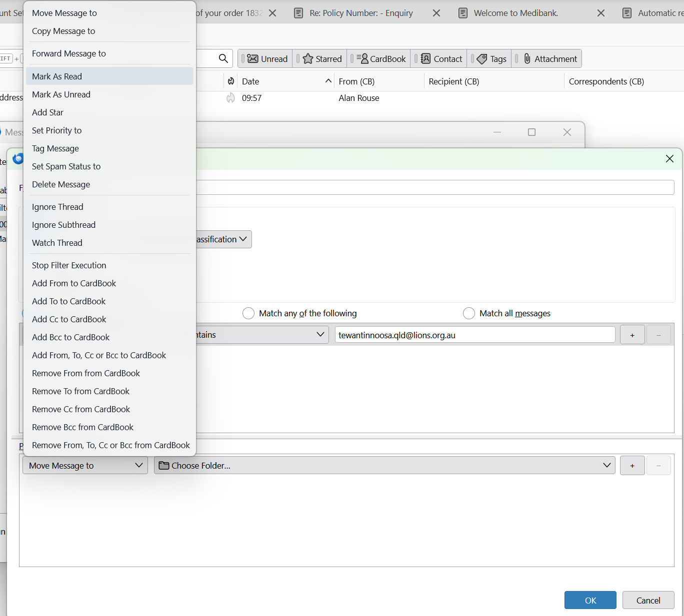
Task: Select Set Spam Status to action
Action: [109, 166]
